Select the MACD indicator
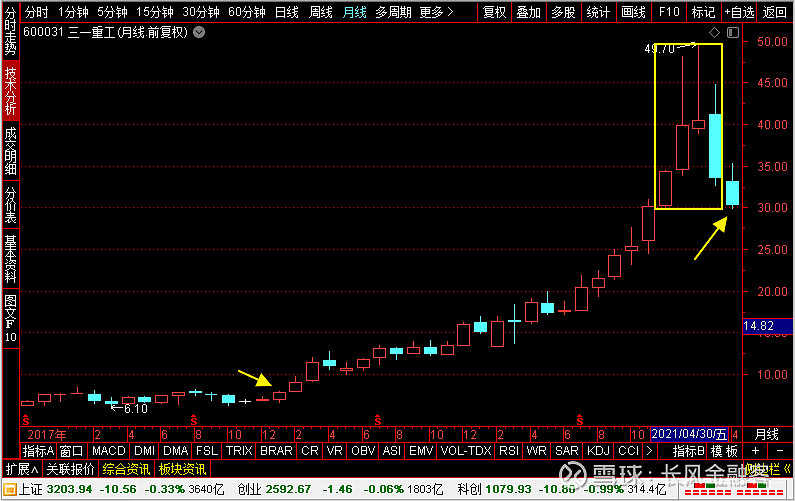Screen dimensions: 795x501 (x=109, y=450)
